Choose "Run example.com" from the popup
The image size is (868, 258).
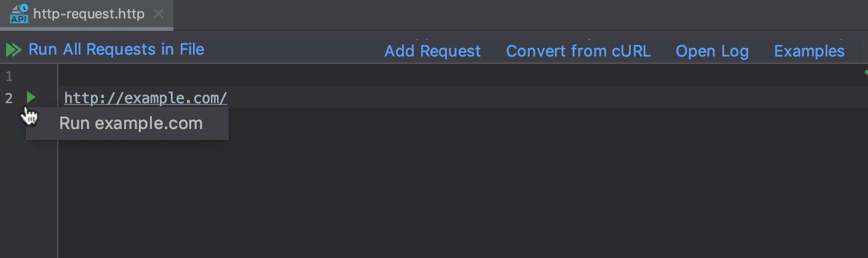click(130, 123)
